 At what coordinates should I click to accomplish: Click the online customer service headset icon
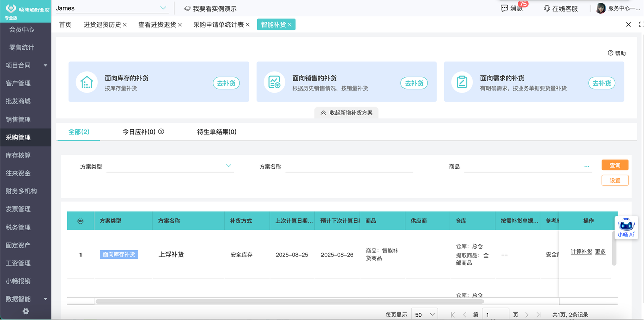click(547, 9)
